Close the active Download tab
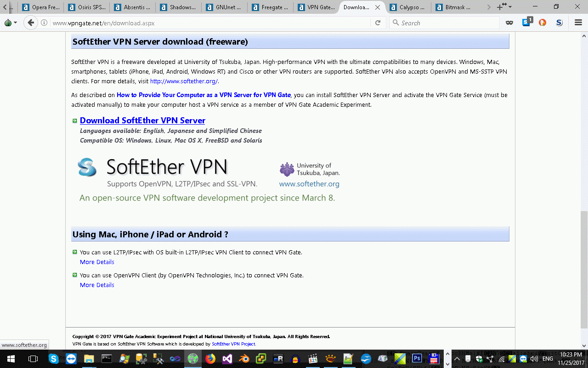Screen dimensions: 588x368 (378, 7)
